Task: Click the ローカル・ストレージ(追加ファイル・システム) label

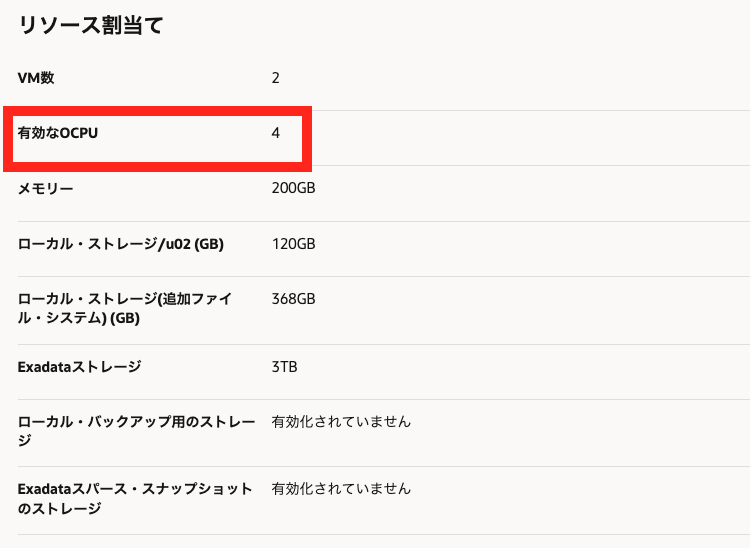Action: coord(124,299)
